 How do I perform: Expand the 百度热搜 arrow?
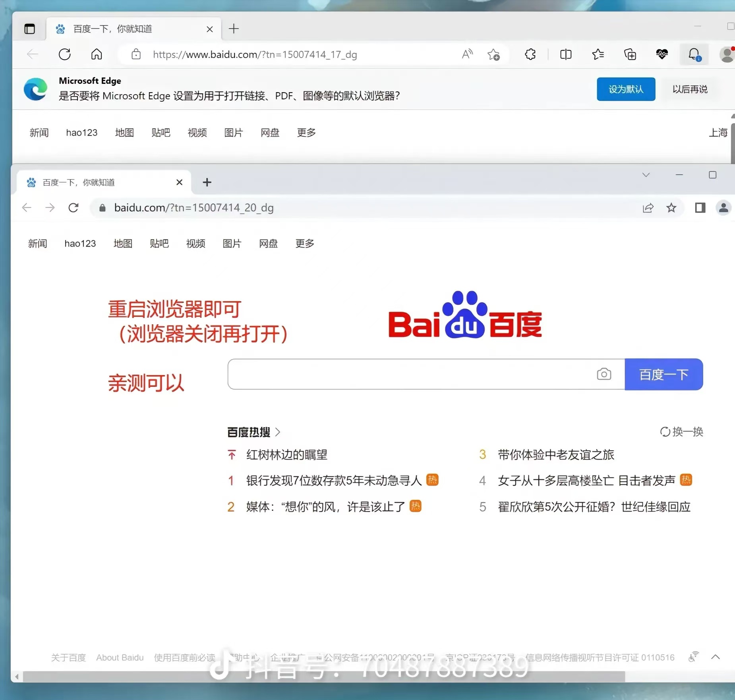pos(278,432)
